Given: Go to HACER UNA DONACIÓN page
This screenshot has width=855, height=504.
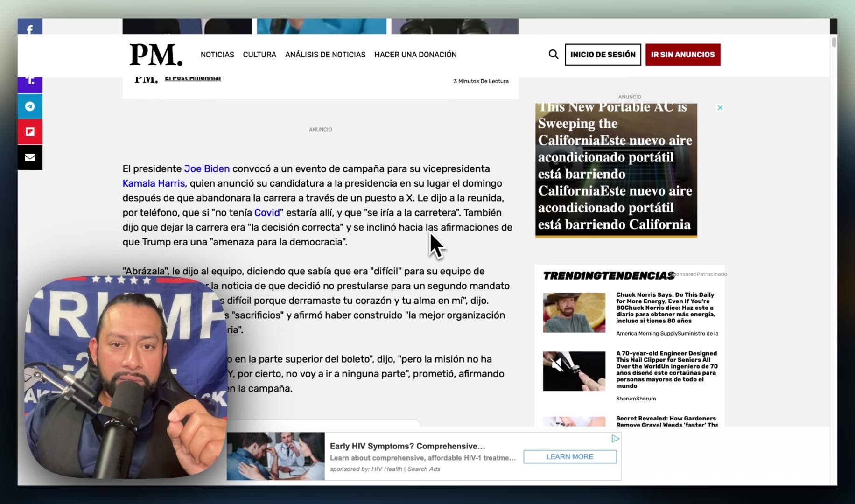Looking at the screenshot, I should pyautogui.click(x=415, y=55).
